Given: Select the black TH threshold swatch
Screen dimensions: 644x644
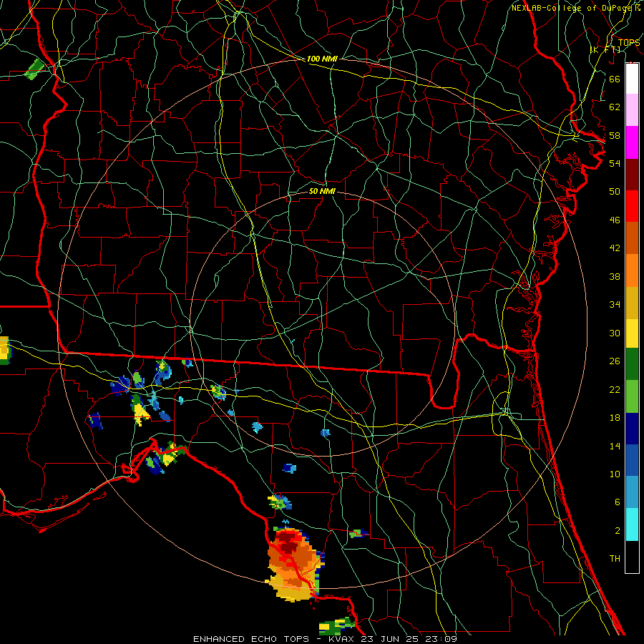Looking at the screenshot, I should [632, 557].
